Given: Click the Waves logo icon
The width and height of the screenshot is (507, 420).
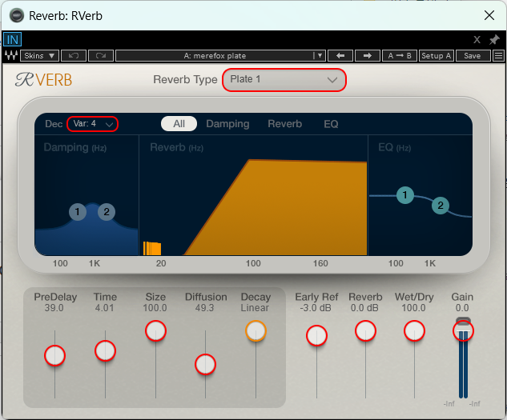Looking at the screenshot, I should click(x=11, y=55).
